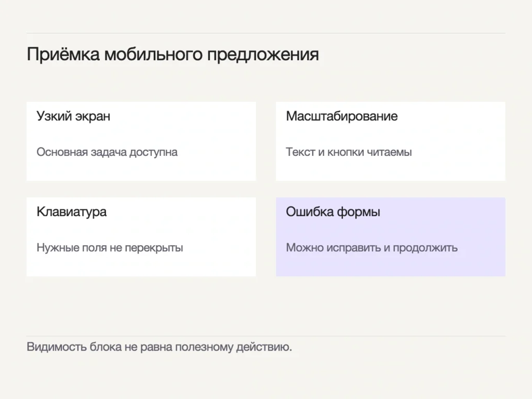Viewport: 532px width, 399px height.
Task: Select the "Масштабирование" card title
Action: click(342, 116)
